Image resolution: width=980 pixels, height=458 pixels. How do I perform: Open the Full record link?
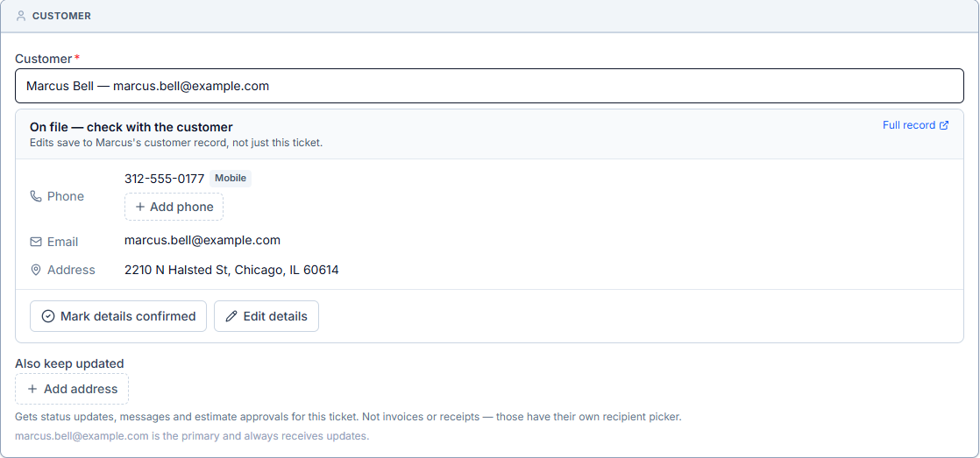(x=916, y=125)
